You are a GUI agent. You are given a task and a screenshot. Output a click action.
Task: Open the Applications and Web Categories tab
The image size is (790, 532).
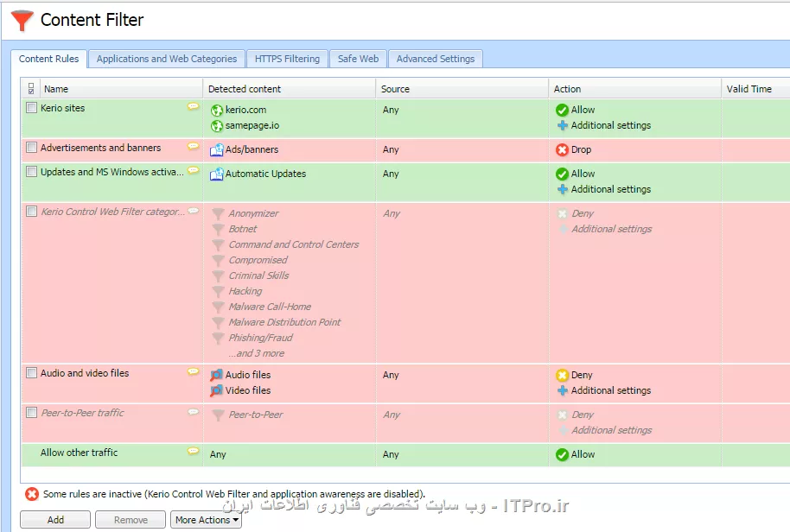[167, 59]
